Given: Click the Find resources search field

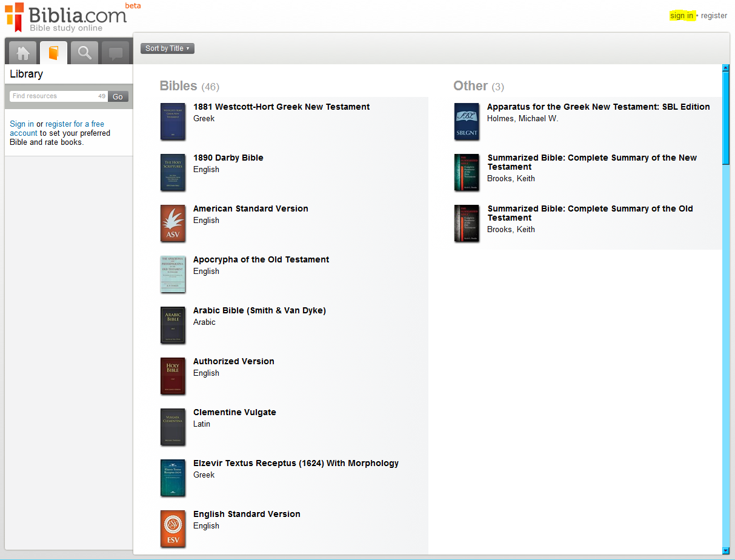Looking at the screenshot, I should coord(59,96).
